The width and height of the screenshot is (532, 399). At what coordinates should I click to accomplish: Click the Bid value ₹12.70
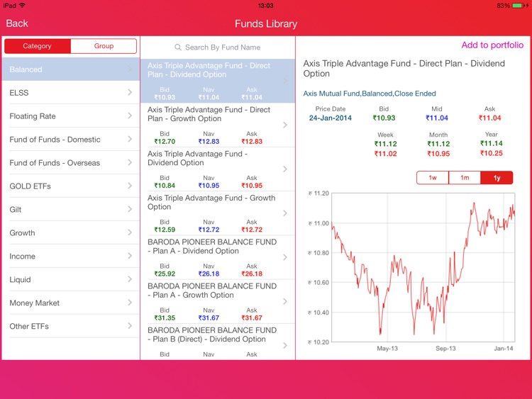click(x=165, y=141)
